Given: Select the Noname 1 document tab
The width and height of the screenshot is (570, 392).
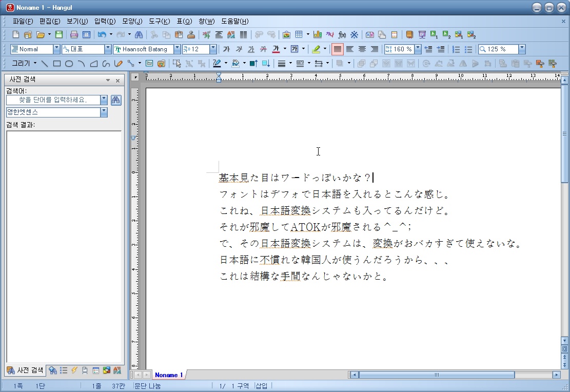Looking at the screenshot, I should click(169, 375).
